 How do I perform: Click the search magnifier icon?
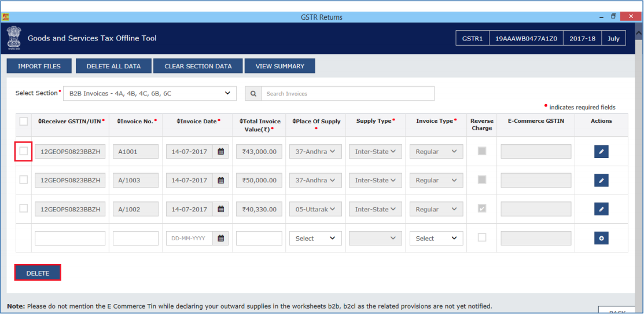(x=253, y=94)
